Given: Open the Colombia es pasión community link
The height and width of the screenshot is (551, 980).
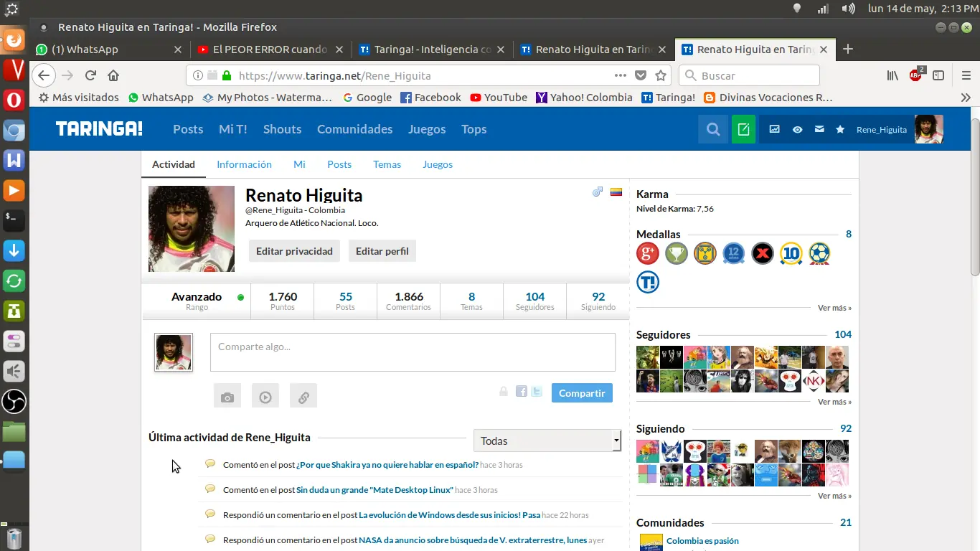Looking at the screenshot, I should click(702, 541).
